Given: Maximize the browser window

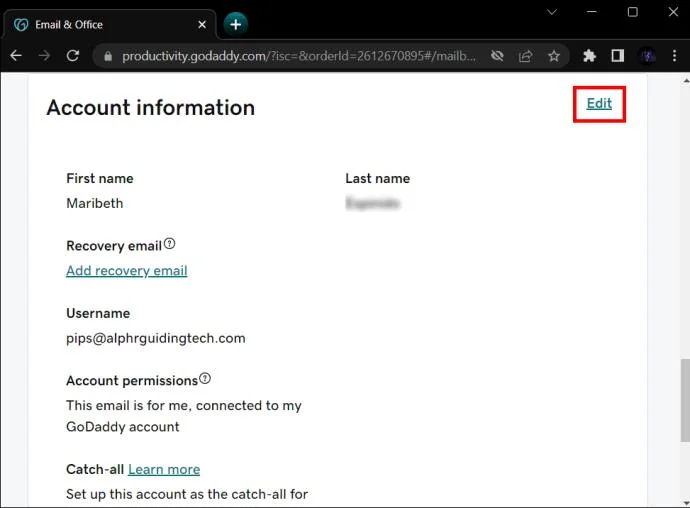Looking at the screenshot, I should coord(632,12).
